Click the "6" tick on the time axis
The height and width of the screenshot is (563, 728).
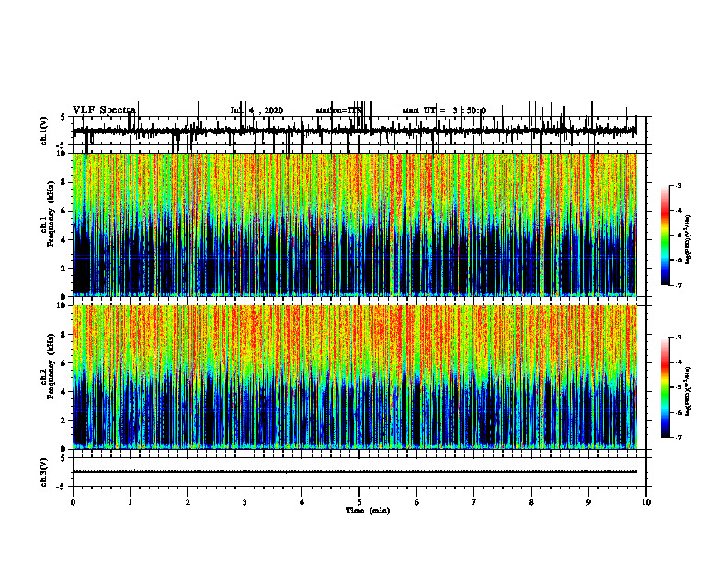[x=417, y=502]
